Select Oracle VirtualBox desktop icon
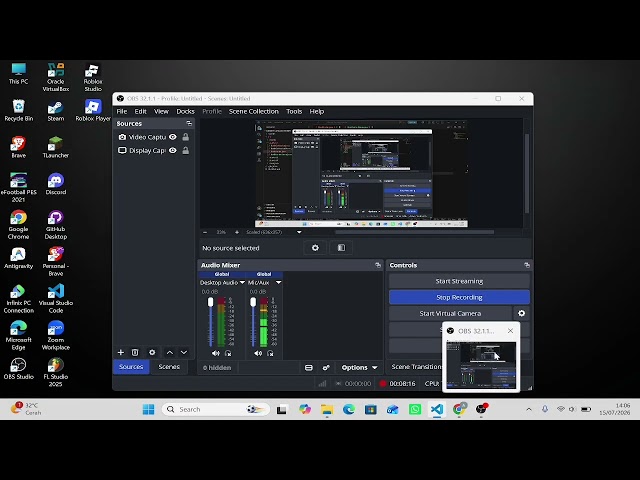This screenshot has height=480, width=640. coord(56,78)
